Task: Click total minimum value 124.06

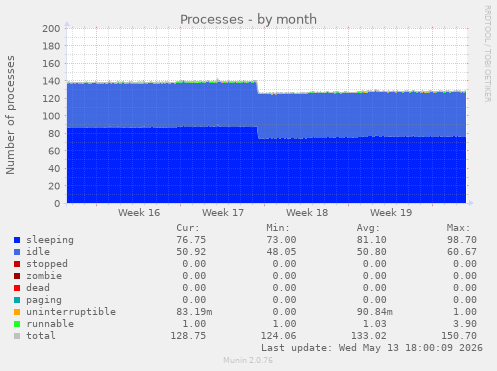Action: pyautogui.click(x=278, y=336)
